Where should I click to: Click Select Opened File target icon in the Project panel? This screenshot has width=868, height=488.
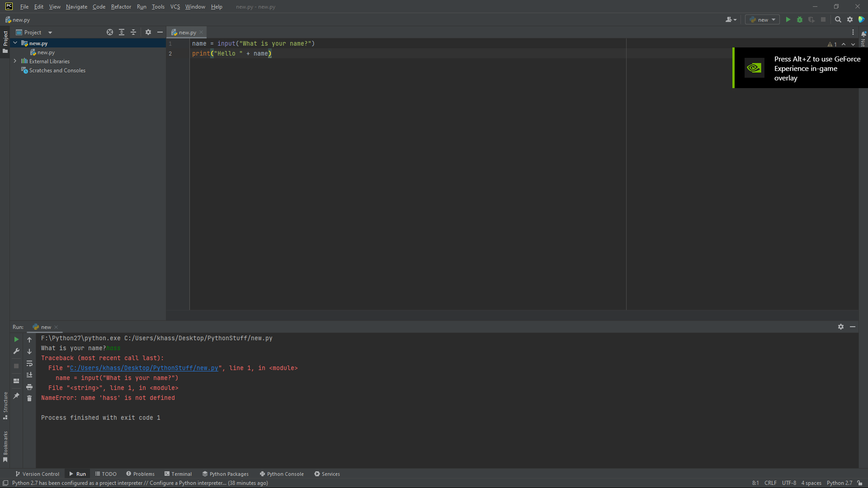pos(110,32)
